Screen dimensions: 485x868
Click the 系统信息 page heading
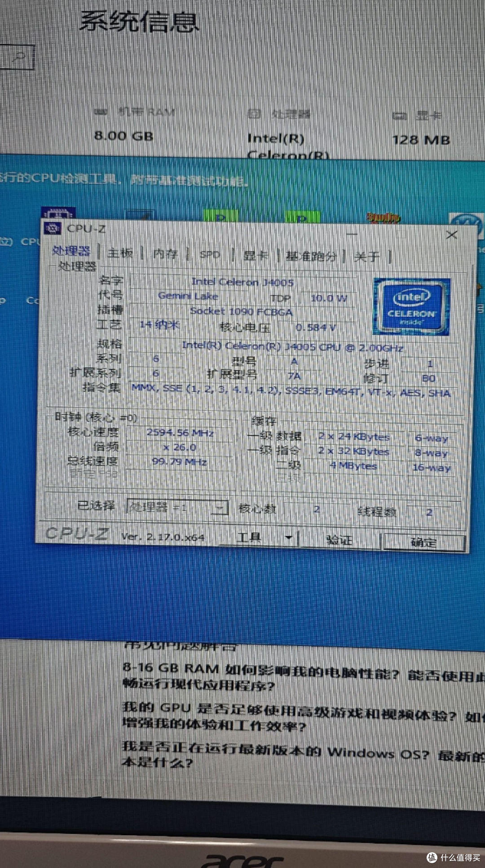[x=139, y=22]
